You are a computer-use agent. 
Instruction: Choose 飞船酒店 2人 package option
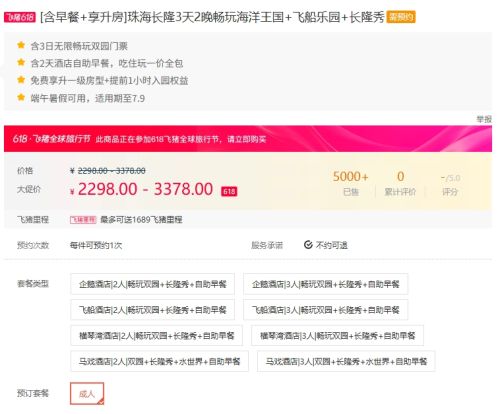pyautogui.click(x=152, y=310)
